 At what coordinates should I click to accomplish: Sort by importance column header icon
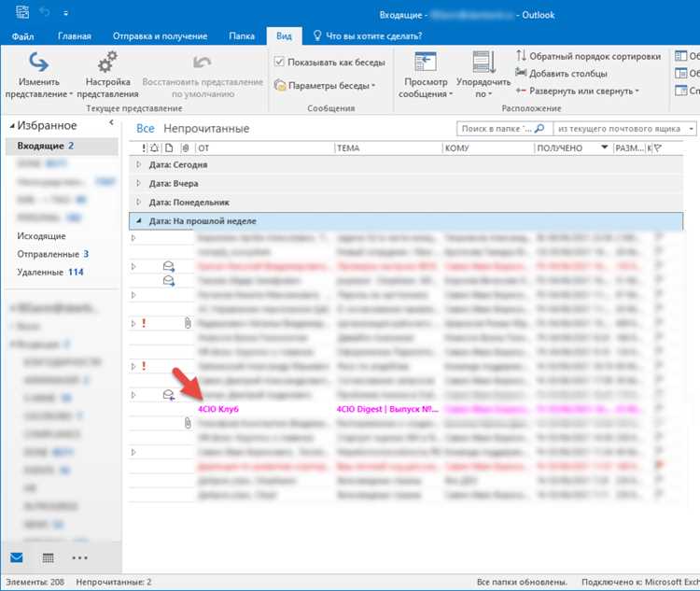[x=144, y=148]
